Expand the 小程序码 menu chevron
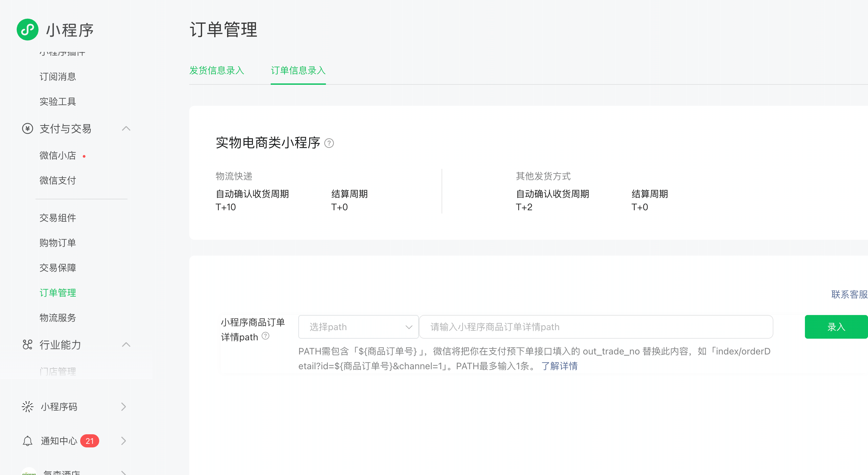The image size is (868, 475). pos(124,407)
